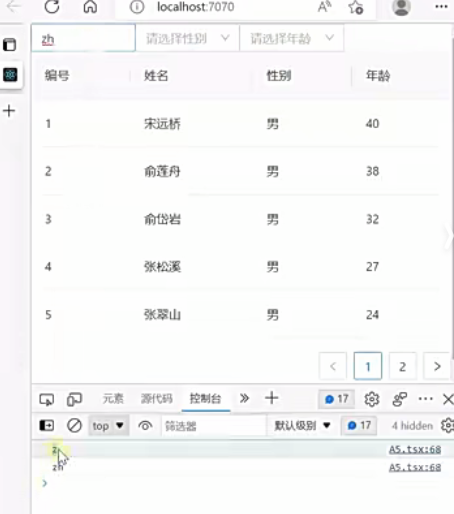This screenshot has width=454, height=514.
Task: Go to the browser home page
Action: tap(90, 6)
